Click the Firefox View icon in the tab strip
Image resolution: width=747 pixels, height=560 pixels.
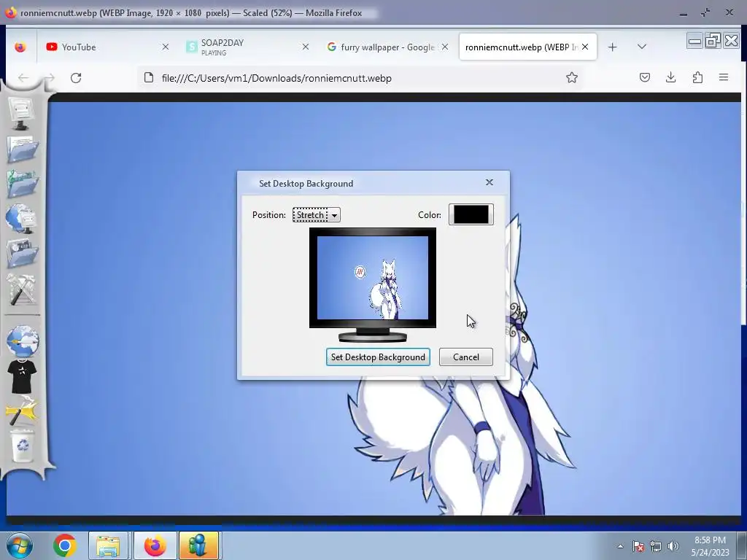tap(20, 47)
